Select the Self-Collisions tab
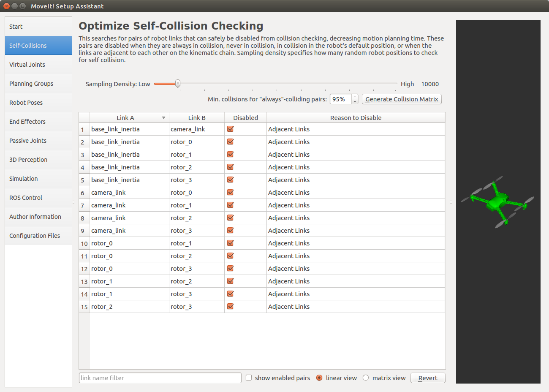This screenshot has width=549, height=392. (38, 46)
